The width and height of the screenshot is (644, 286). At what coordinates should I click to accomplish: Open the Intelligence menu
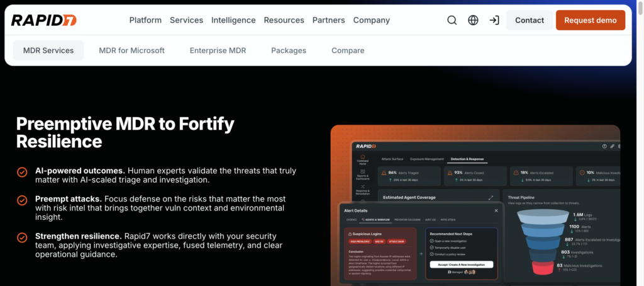click(233, 20)
